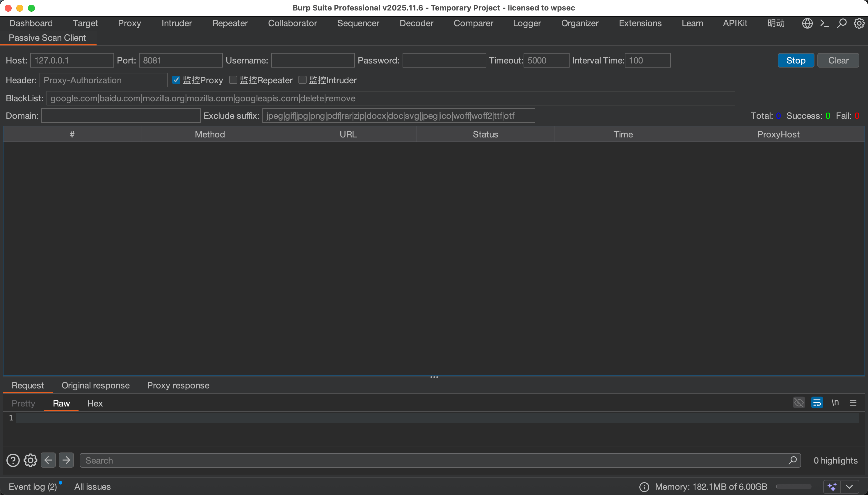Viewport: 868px width, 495px height.
Task: Sort table by the URL column header
Action: pos(348,134)
